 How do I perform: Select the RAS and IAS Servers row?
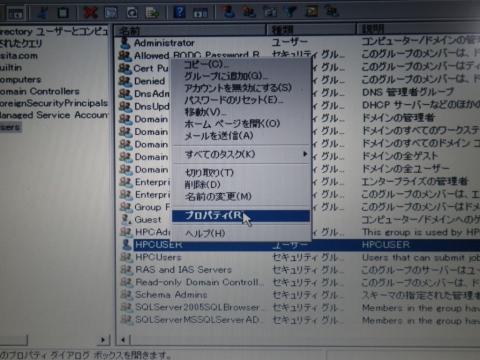click(184, 269)
